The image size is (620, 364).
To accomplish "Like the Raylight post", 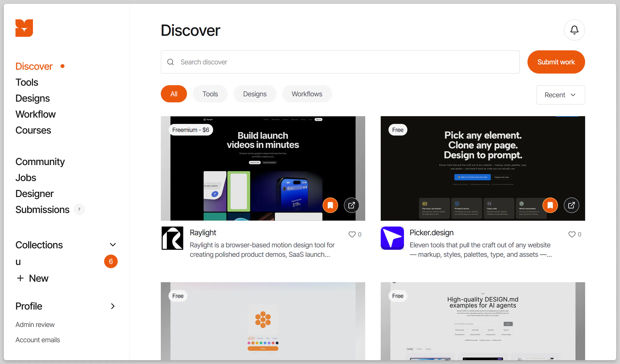I will pos(352,234).
